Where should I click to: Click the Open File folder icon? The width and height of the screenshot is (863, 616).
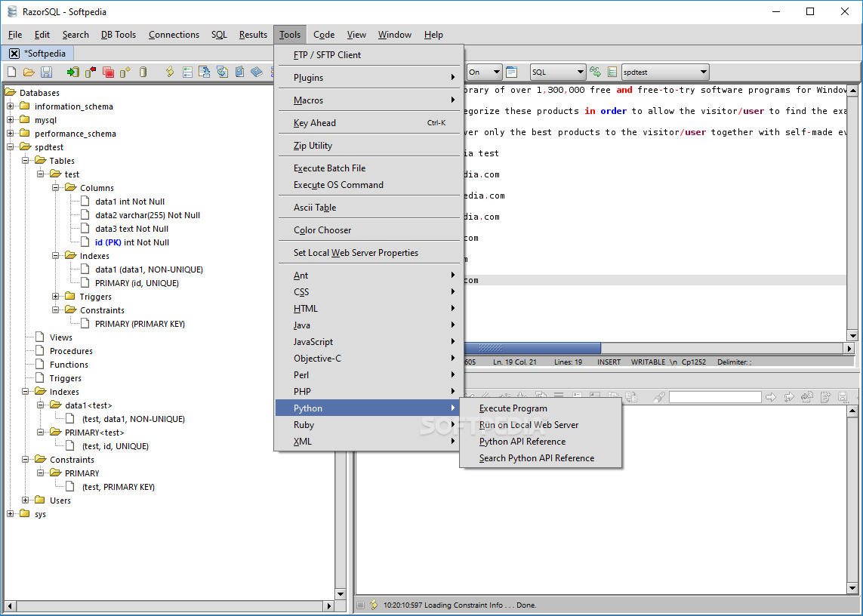(x=29, y=72)
